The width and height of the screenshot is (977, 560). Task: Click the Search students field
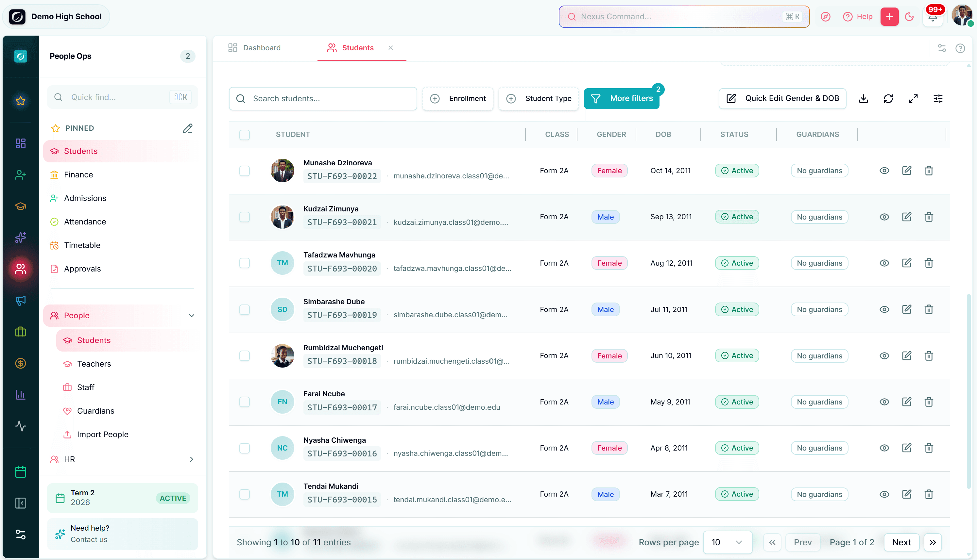coord(323,98)
